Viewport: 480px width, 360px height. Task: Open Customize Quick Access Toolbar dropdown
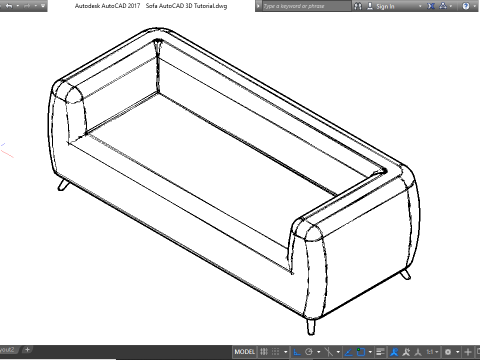43,6
